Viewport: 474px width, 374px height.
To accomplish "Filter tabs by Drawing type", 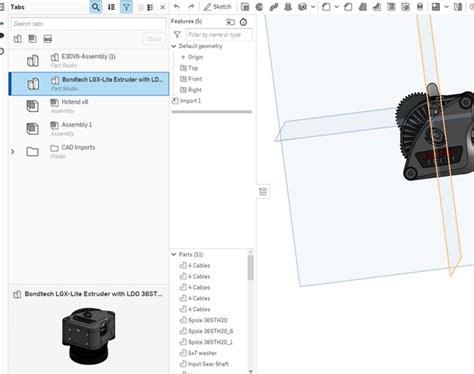I will pos(48,39).
